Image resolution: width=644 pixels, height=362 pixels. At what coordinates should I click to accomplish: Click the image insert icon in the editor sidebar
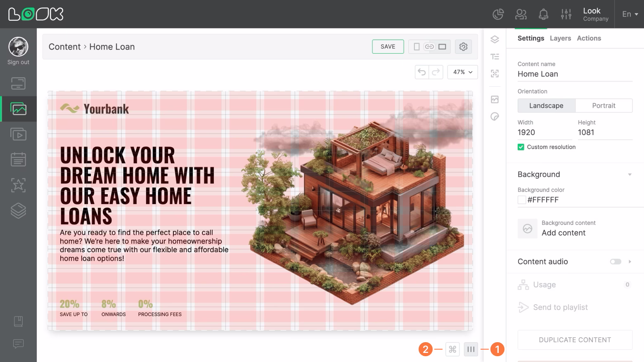[x=495, y=99]
